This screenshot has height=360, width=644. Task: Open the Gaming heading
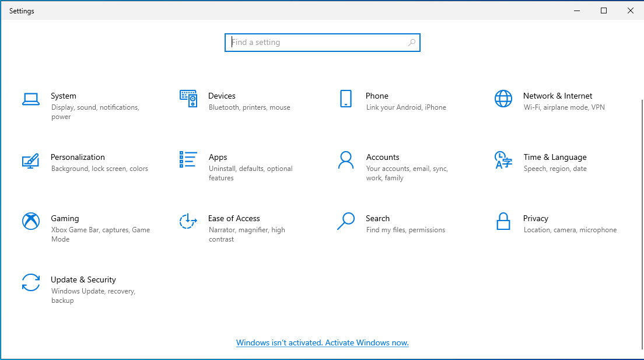[65, 218]
